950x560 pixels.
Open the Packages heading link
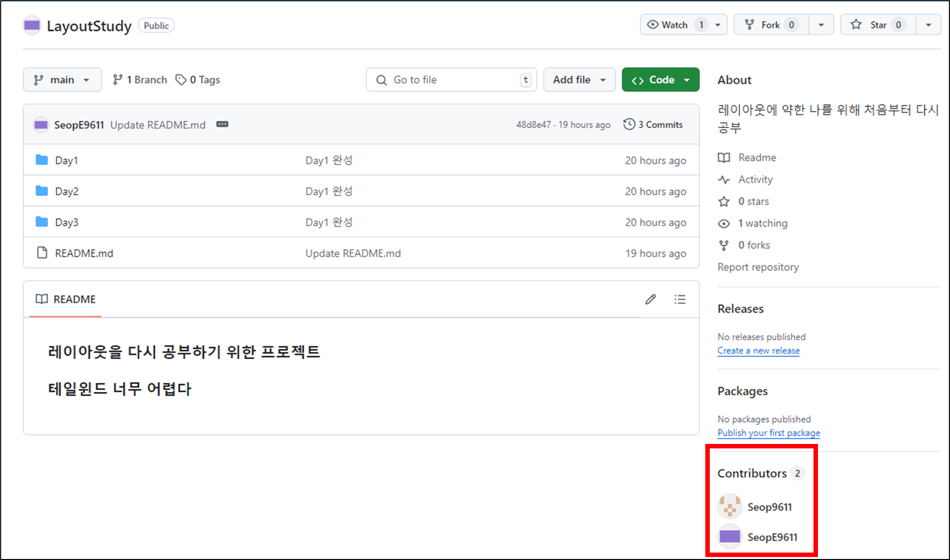coord(743,391)
